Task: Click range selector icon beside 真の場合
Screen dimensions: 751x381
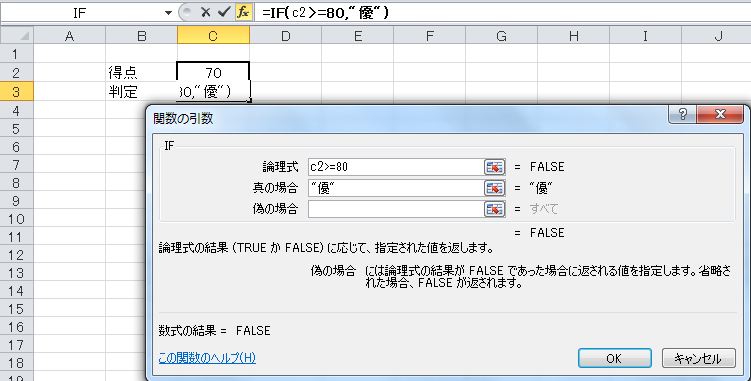Action: click(x=494, y=188)
